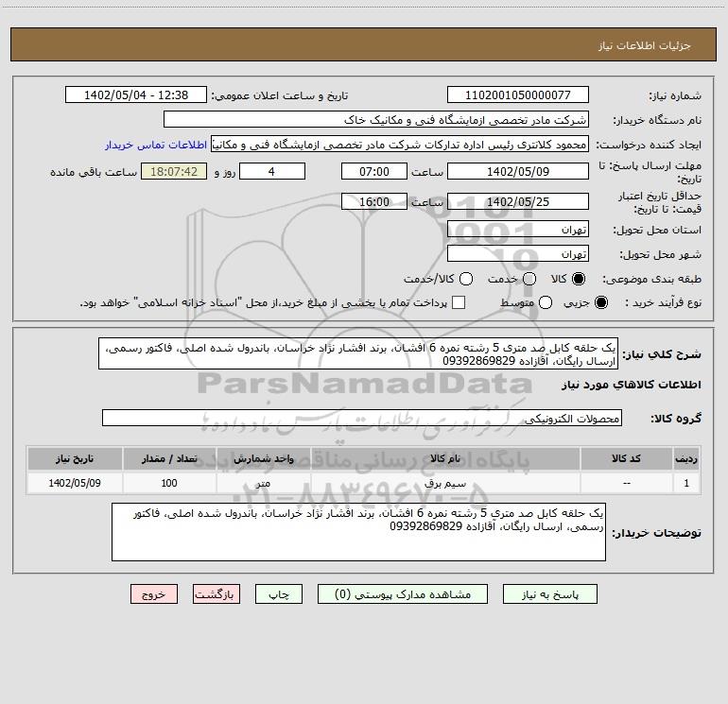Click the نام کالا column header
728x704 pixels.
click(x=445, y=459)
